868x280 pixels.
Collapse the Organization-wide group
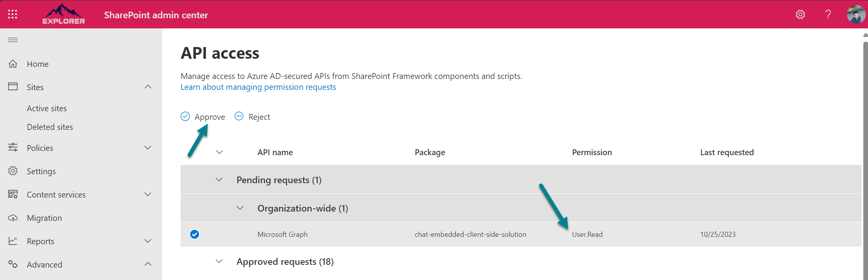pos(240,208)
